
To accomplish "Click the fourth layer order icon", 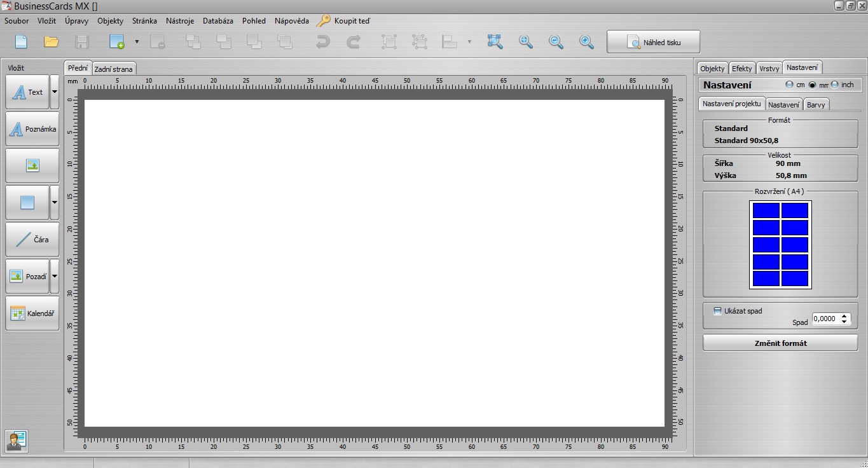I will 284,42.
